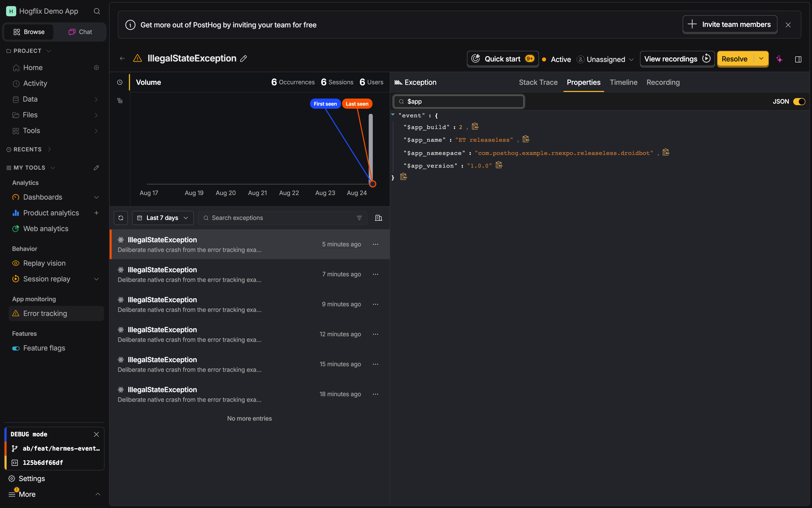This screenshot has height=508, width=812.
Task: Click the ab/feat/hermes-event branch entry
Action: click(x=56, y=448)
